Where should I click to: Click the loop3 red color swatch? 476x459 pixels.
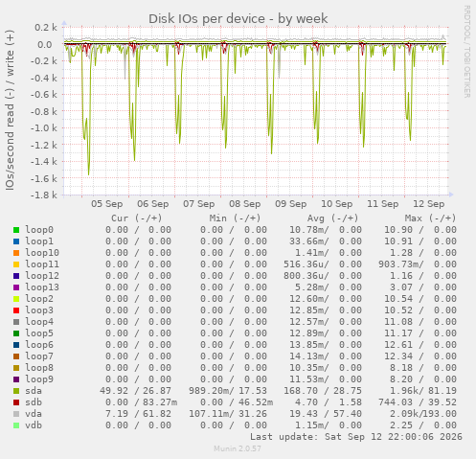click(16, 310)
